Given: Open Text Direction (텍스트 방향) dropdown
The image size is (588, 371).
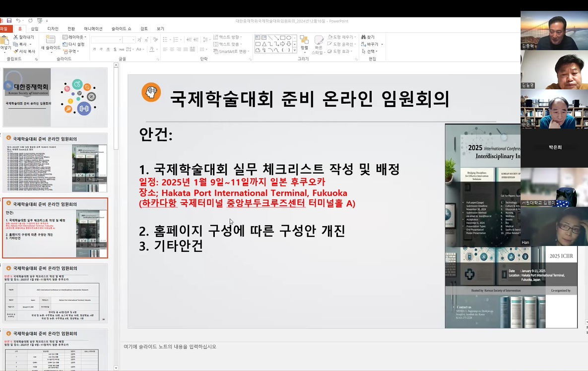Looking at the screenshot, I should tap(228, 37).
